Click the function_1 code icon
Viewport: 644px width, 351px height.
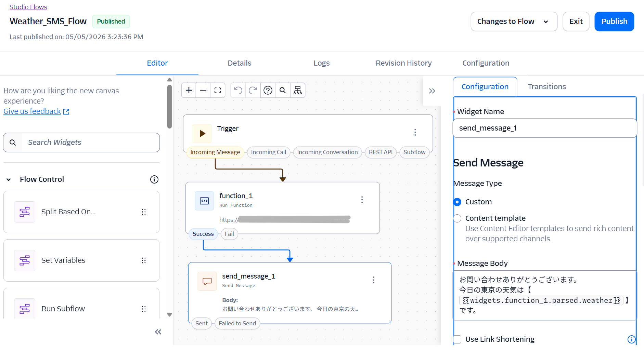point(204,201)
